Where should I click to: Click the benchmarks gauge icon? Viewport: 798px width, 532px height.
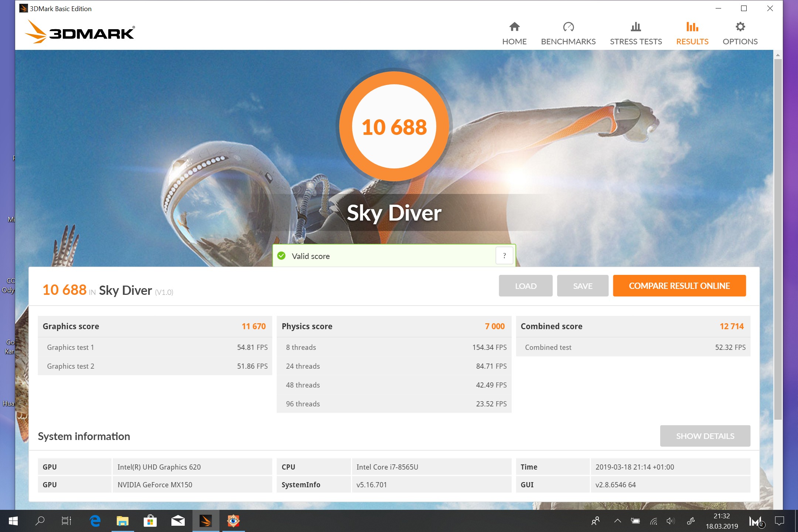(568, 27)
